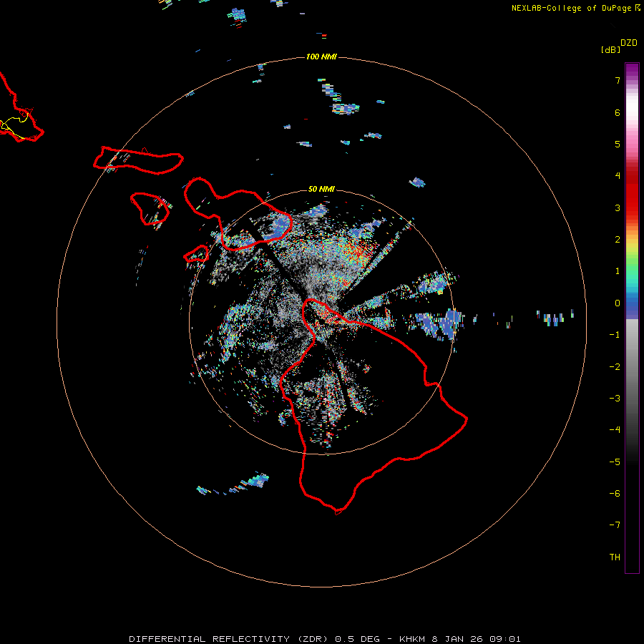Click the TH threshold label
This screenshot has height=644, width=644.
pyautogui.click(x=615, y=557)
